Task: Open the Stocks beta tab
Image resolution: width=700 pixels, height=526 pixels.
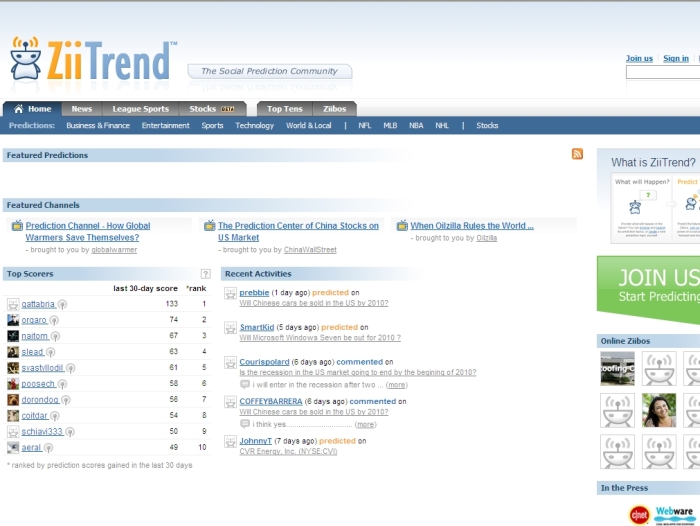Action: tap(212, 109)
